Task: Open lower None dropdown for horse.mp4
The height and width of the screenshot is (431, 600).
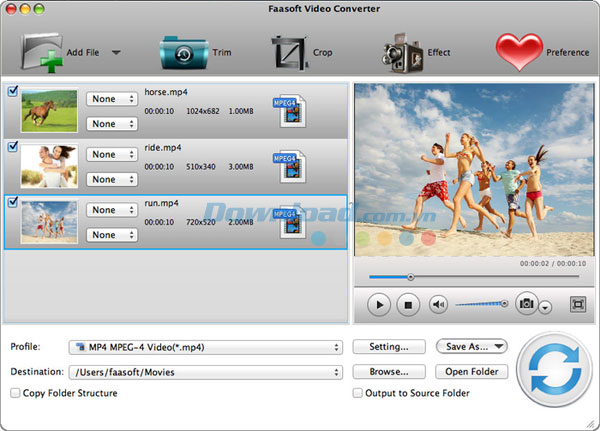Action: click(112, 124)
